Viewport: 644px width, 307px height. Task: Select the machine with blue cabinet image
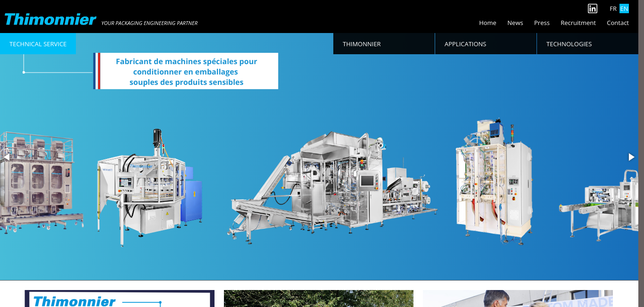pos(150,187)
